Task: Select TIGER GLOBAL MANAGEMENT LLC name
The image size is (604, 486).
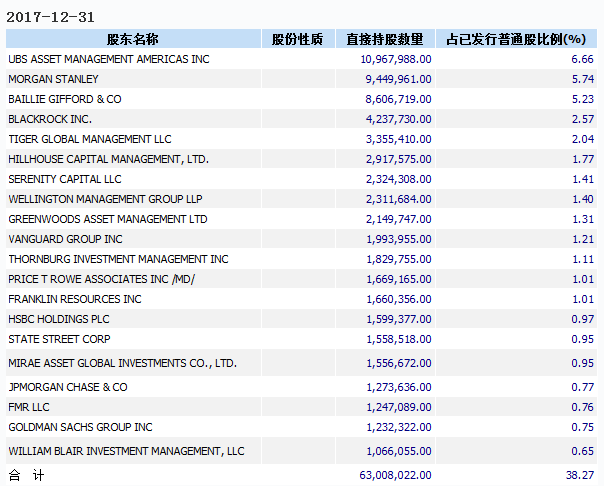Action: [90, 139]
